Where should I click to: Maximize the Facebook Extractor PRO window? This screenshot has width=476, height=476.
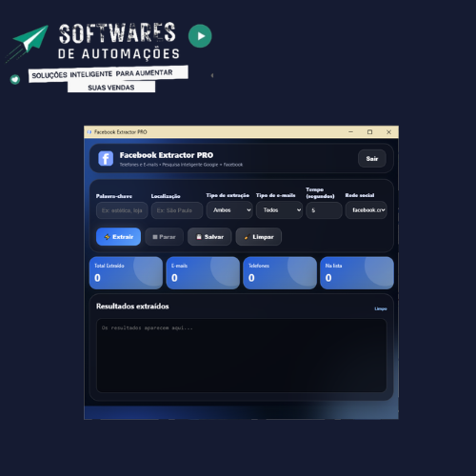click(x=369, y=132)
